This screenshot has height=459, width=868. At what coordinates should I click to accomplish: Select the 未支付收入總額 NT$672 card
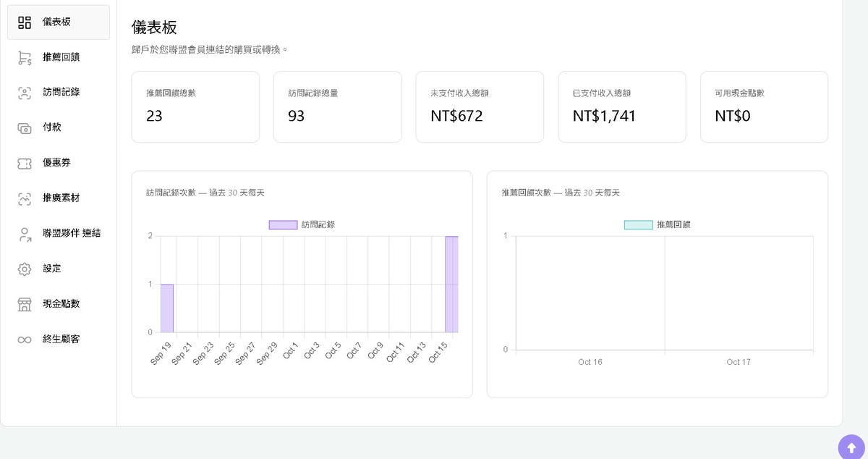click(479, 106)
